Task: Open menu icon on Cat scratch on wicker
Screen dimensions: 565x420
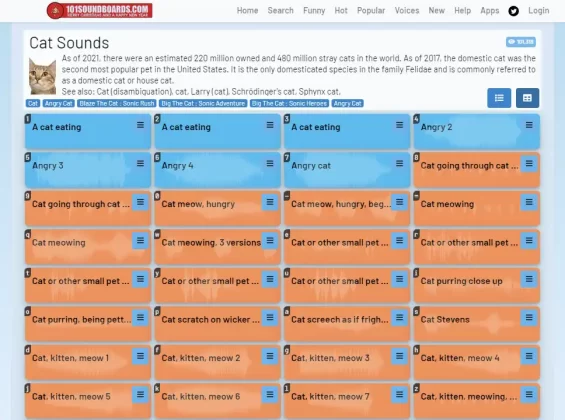Action: click(x=270, y=318)
